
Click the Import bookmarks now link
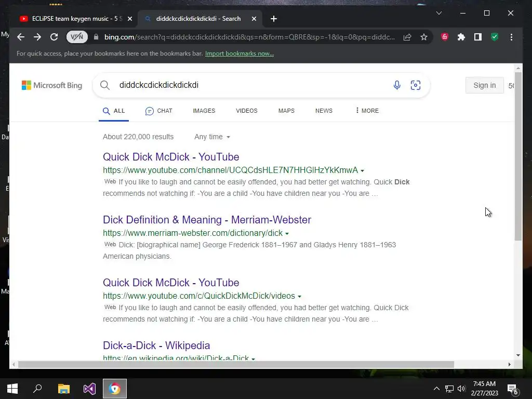pos(240,54)
